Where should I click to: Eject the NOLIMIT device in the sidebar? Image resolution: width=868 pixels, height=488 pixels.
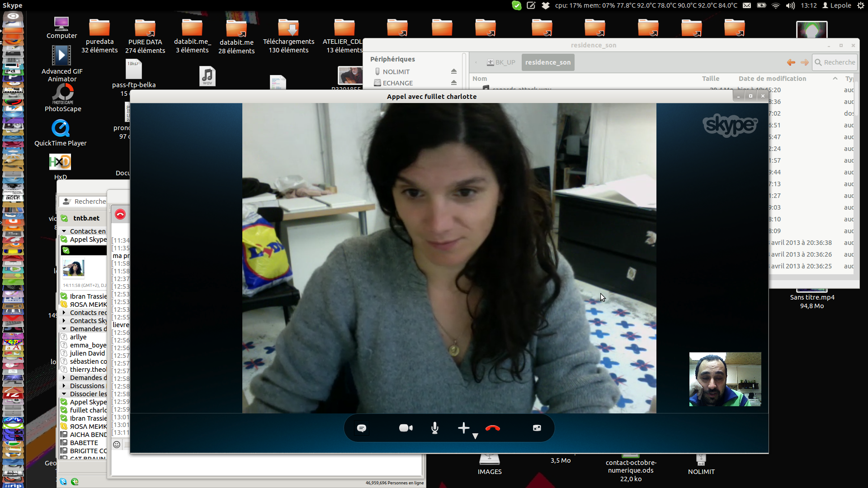[453, 71]
